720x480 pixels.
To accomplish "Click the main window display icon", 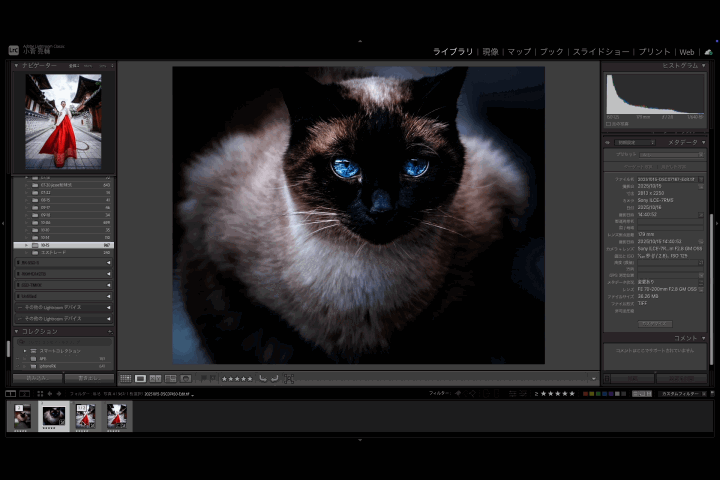I will click(10, 394).
